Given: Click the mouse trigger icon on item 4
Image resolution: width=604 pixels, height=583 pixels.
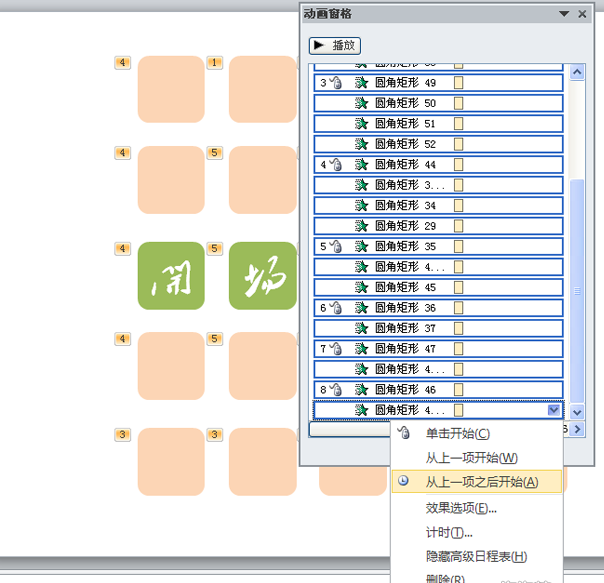Looking at the screenshot, I should (x=336, y=165).
